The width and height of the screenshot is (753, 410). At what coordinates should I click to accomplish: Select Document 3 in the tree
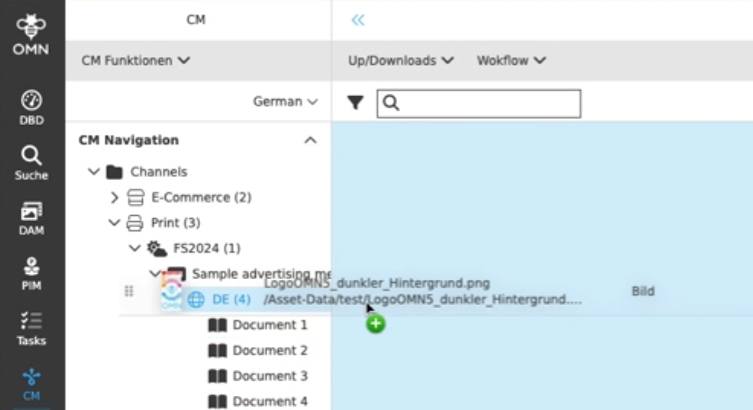tap(269, 376)
